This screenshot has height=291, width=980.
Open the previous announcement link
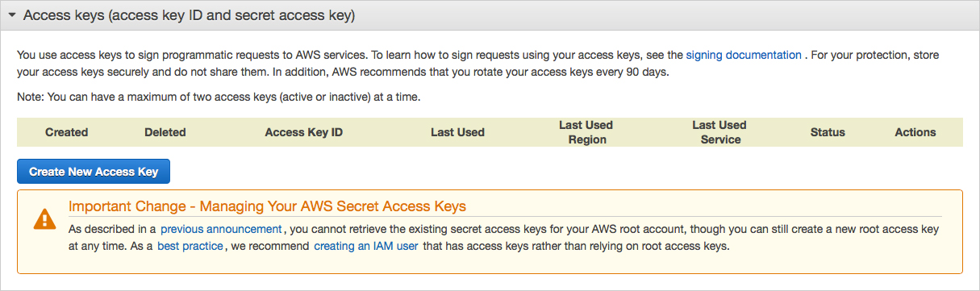coord(221,229)
